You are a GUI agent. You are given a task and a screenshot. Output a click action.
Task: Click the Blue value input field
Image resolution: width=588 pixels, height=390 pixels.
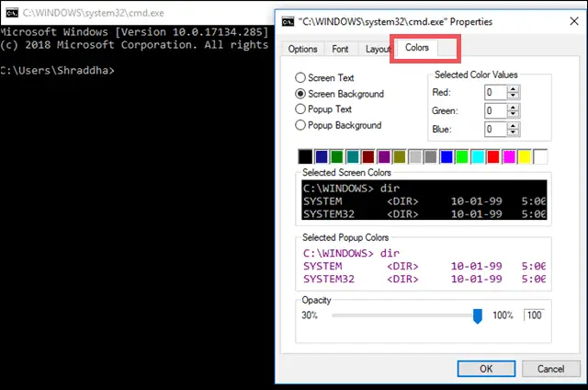tap(495, 129)
